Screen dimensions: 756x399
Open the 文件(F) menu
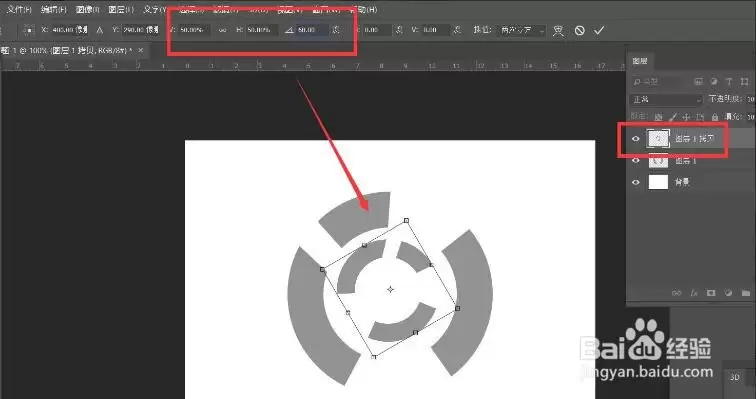tap(19, 9)
